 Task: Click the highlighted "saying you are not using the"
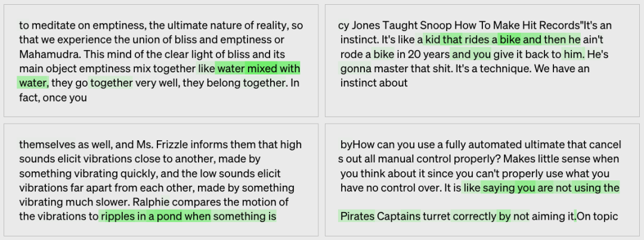(x=551, y=188)
